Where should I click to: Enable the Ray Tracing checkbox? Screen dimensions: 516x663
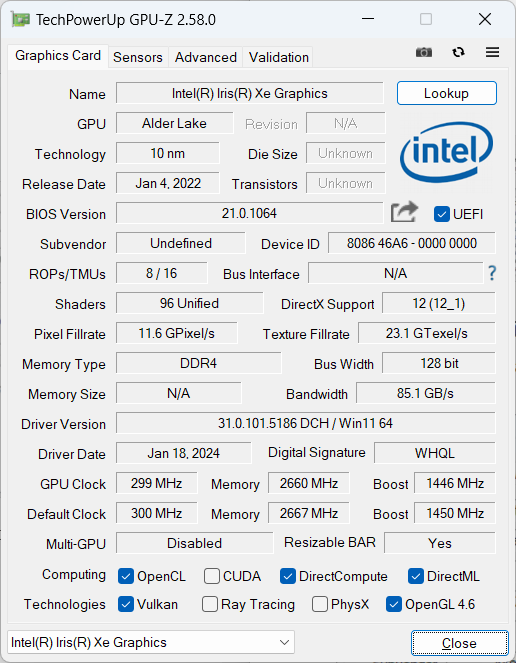coord(210,604)
